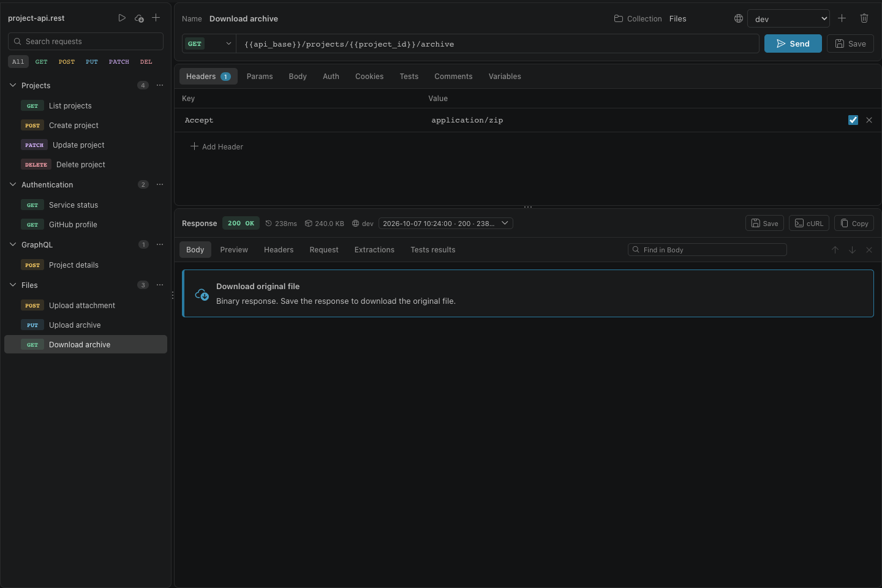Delete request using the trash icon
Image resolution: width=882 pixels, height=588 pixels.
[864, 18]
